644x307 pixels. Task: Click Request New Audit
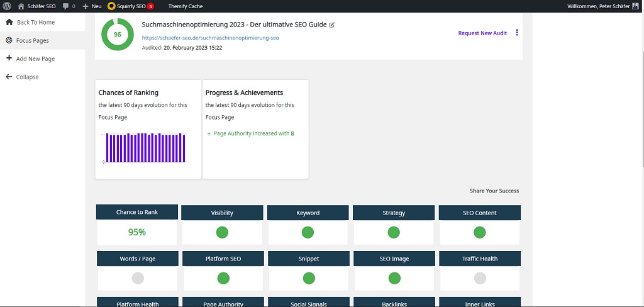[x=482, y=33]
